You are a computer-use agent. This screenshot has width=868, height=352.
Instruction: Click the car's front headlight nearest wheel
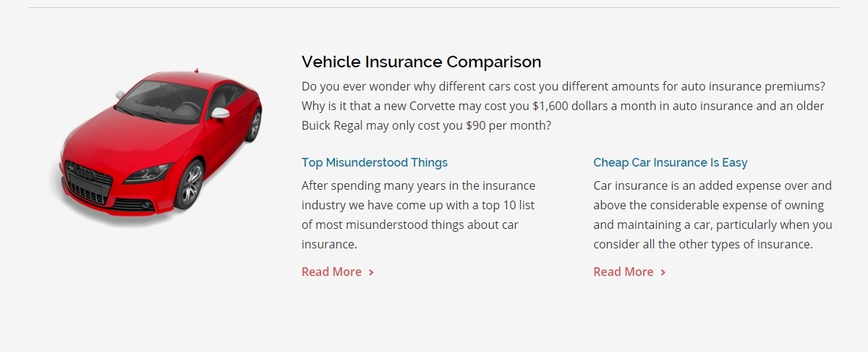click(148, 174)
